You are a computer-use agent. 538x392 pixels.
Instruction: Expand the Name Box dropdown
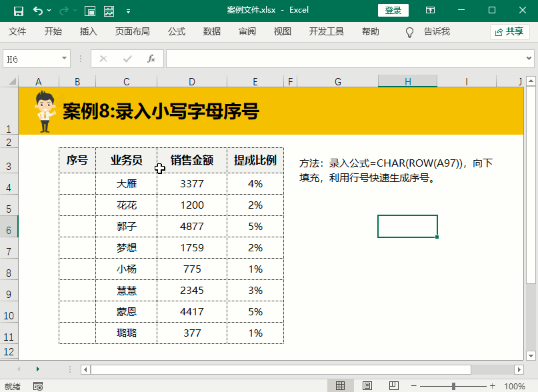coord(64,59)
